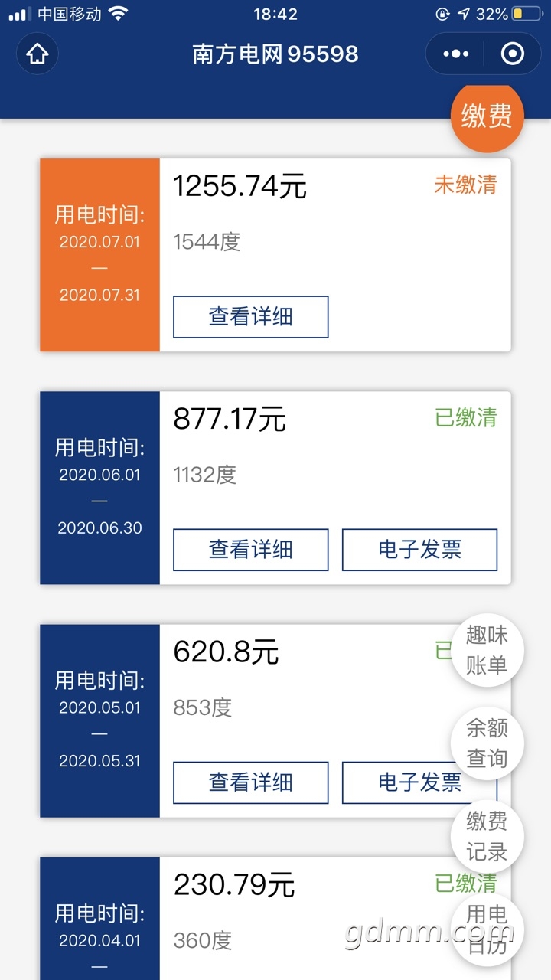Close mini program via circle target icon
551x980 pixels.
(513, 54)
